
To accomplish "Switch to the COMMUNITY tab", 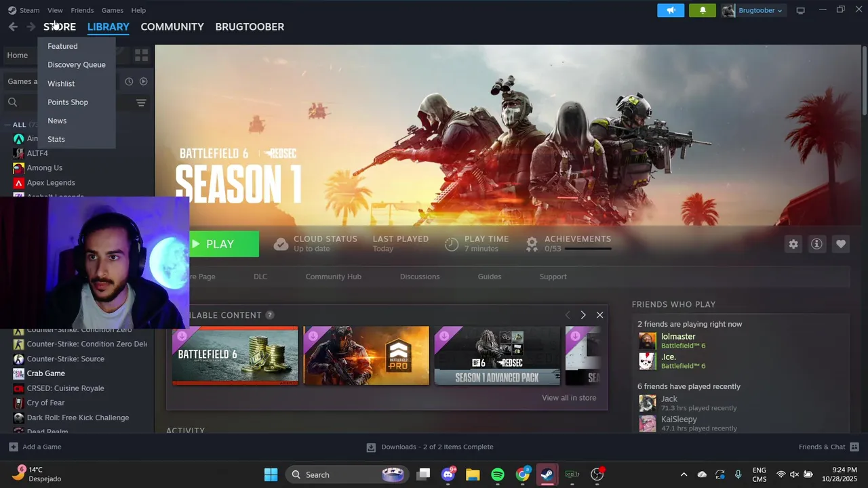I will pos(172,26).
